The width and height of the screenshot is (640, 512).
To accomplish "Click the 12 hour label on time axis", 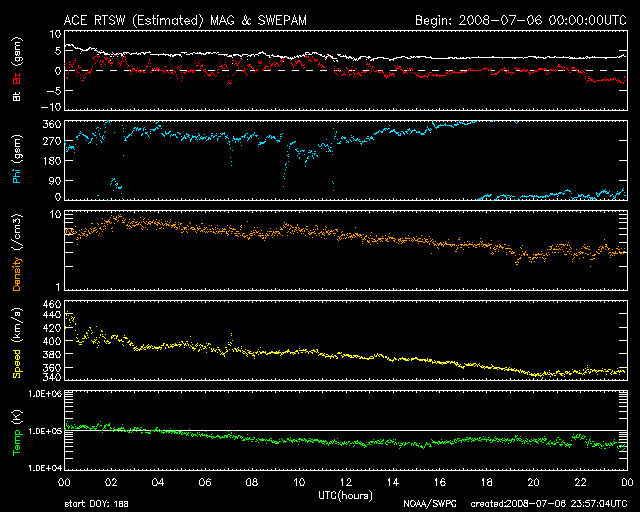I will (346, 482).
